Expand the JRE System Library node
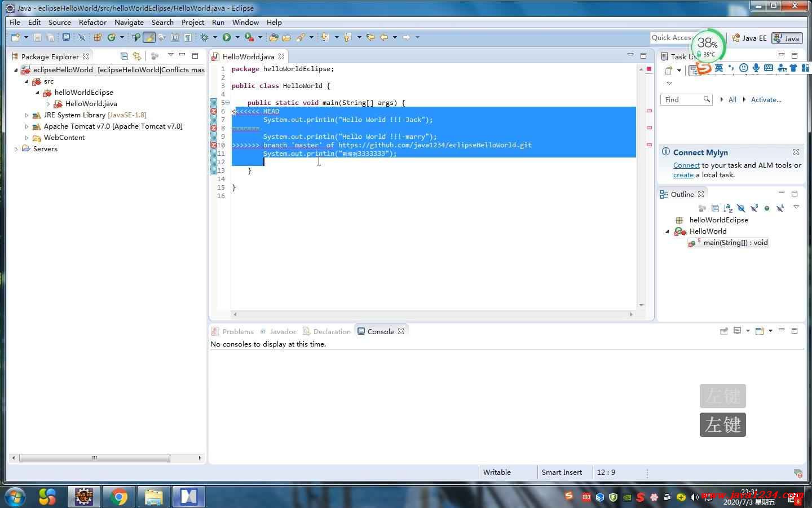 pos(27,115)
